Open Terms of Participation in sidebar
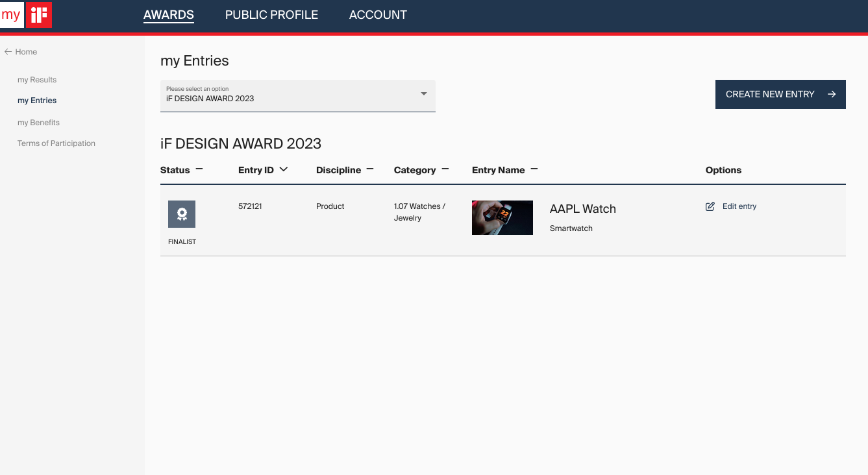 [56, 143]
